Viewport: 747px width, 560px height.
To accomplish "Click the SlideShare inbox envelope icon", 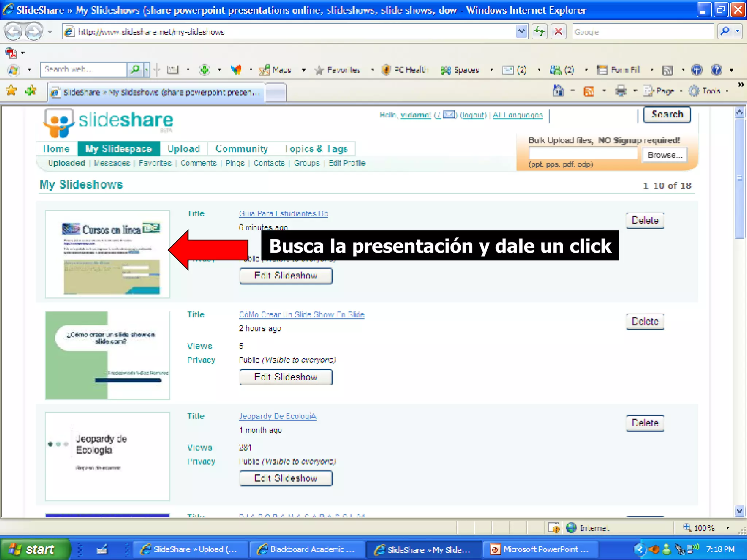I will pyautogui.click(x=449, y=115).
